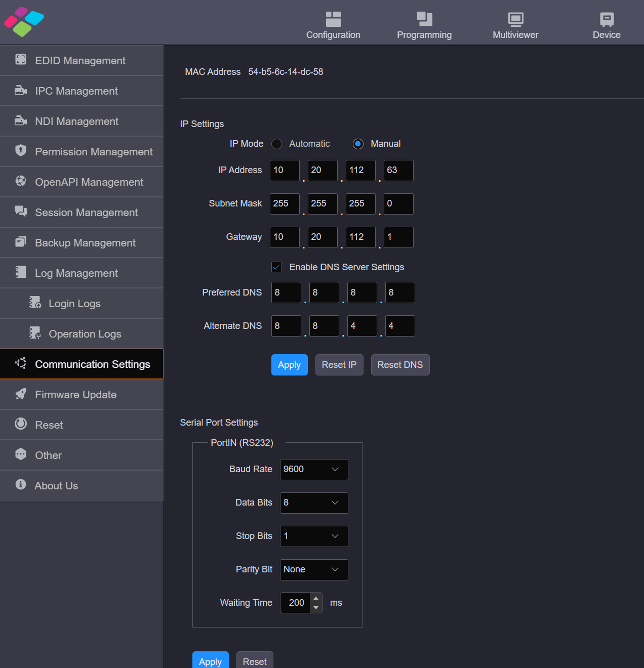Screen dimensions: 644x668
Task: Click the Permission Management shield icon
Action: (x=21, y=150)
